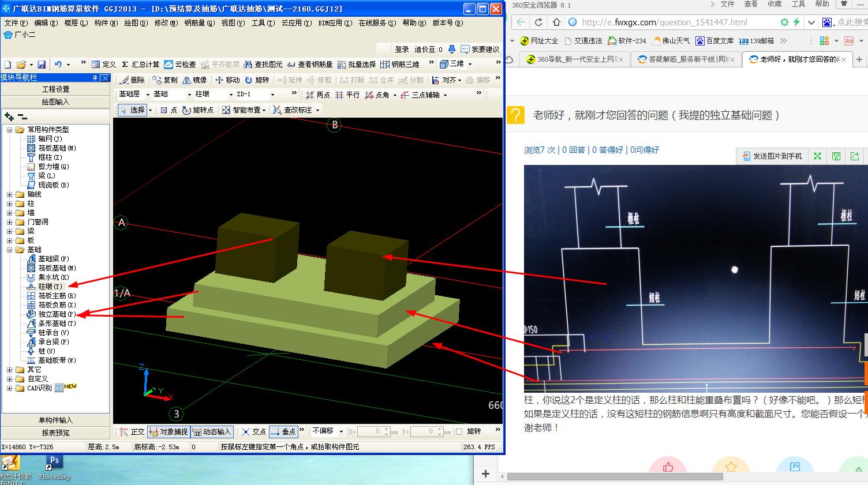The height and width of the screenshot is (485, 868).
Task: Click the browser Home icon
Action: pyautogui.click(x=556, y=22)
